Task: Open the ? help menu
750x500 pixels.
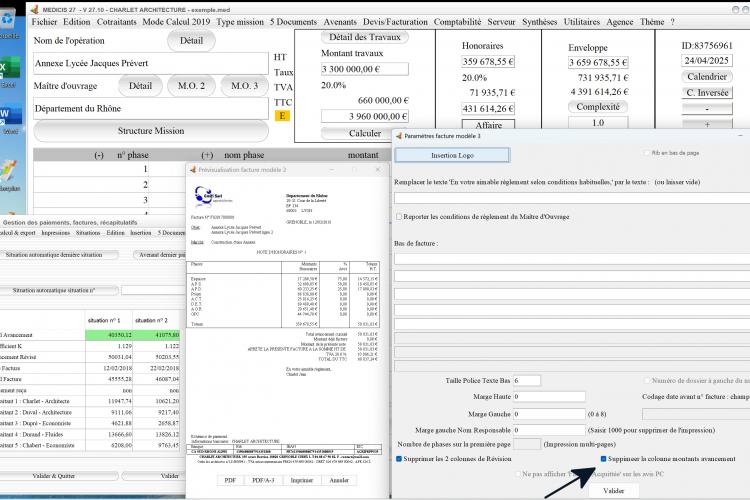Action: pyautogui.click(x=673, y=22)
